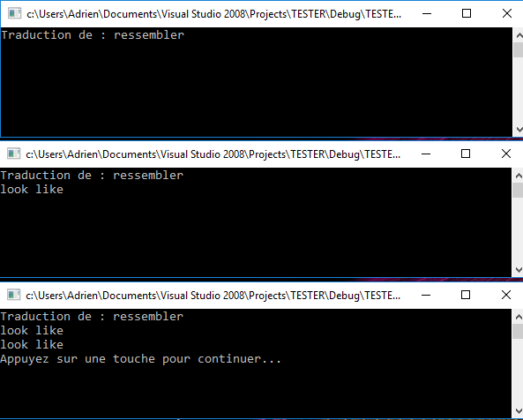Click the bottom console's scrollbar thumb
Screen dimensions: 523x420
point(518,331)
